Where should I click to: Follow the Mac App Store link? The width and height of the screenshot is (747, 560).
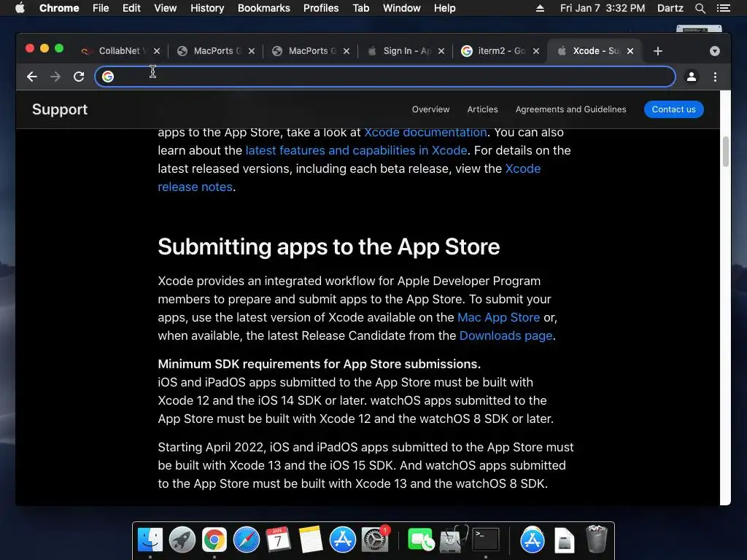coord(499,318)
